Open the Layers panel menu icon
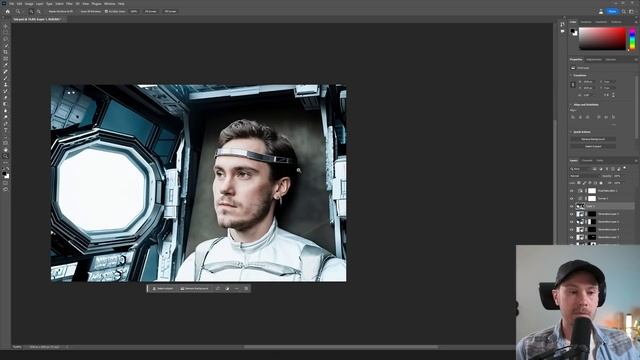 coord(636,160)
